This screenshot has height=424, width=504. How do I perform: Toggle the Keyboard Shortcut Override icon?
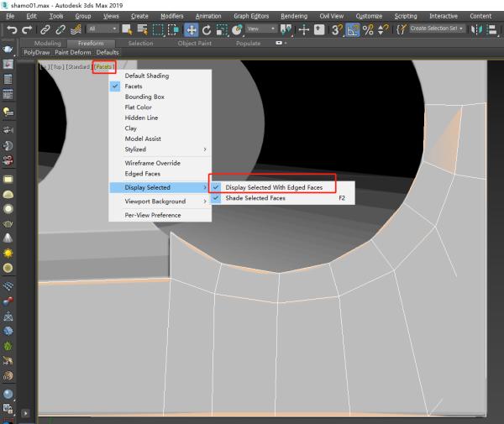point(319,30)
